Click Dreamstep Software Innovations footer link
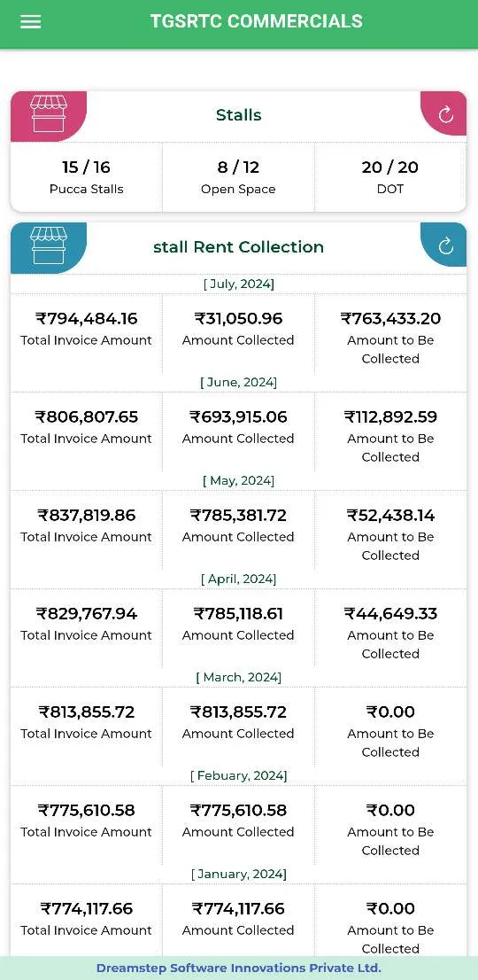This screenshot has width=478, height=980. [x=238, y=968]
